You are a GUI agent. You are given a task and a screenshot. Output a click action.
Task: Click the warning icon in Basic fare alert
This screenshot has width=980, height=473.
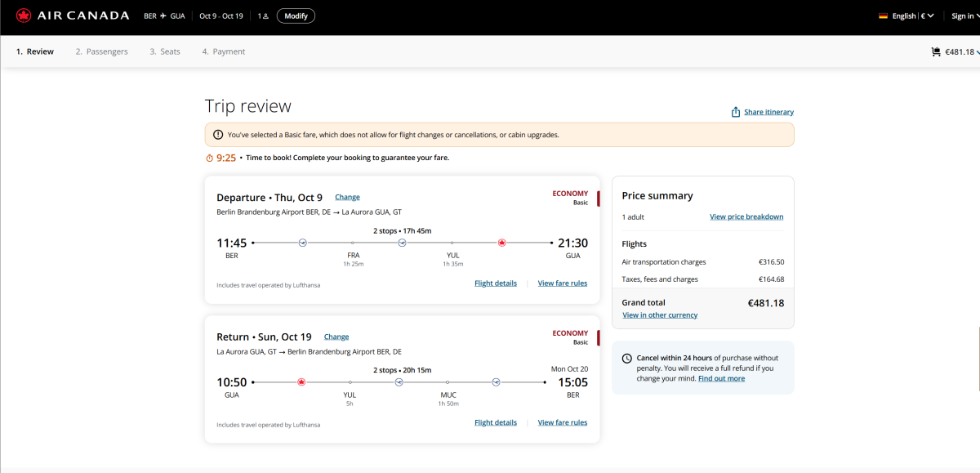pyautogui.click(x=218, y=135)
